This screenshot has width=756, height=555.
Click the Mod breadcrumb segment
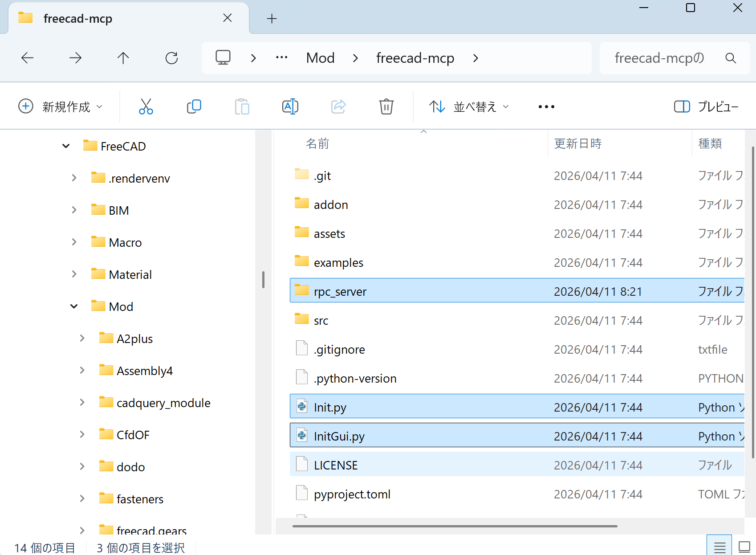[320, 58]
